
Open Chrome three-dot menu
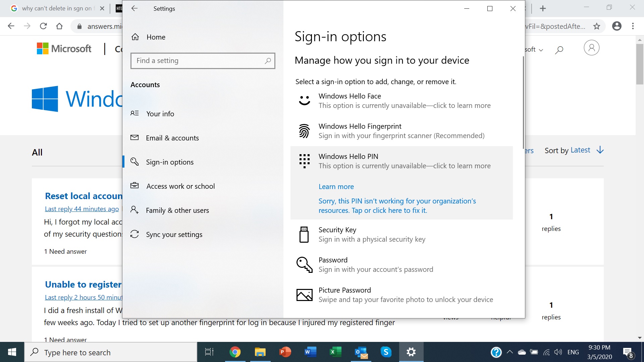(633, 26)
